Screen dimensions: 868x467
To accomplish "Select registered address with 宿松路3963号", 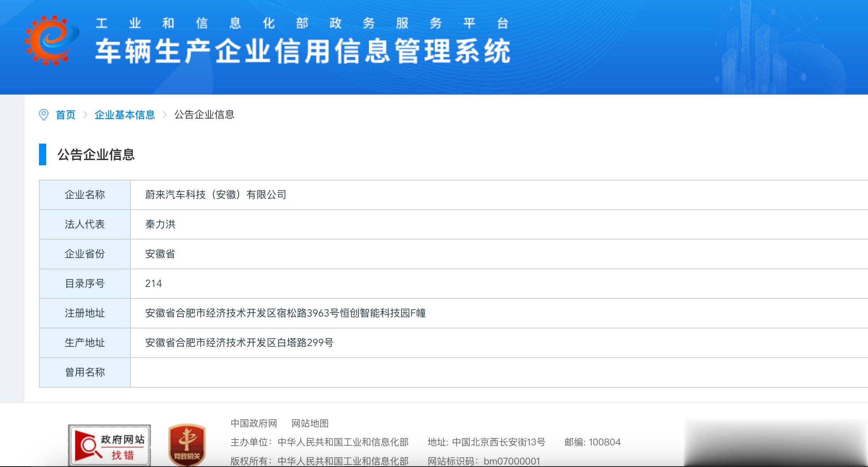I will (286, 313).
